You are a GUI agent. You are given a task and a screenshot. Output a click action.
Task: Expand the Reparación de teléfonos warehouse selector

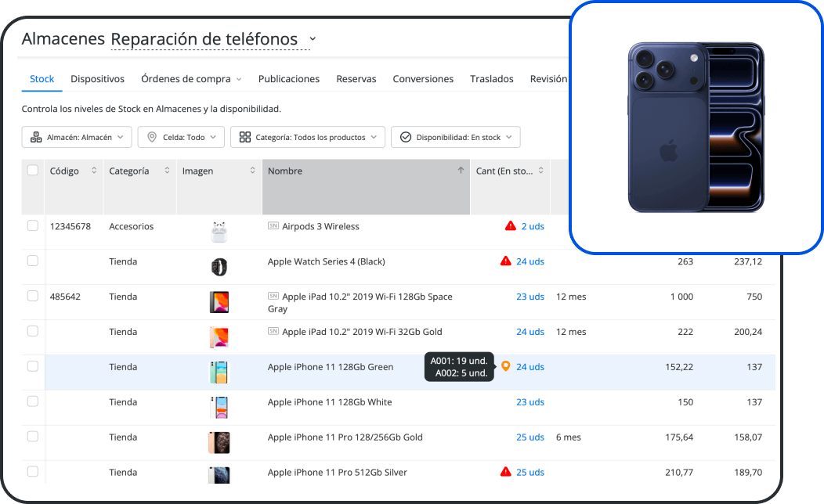[313, 39]
